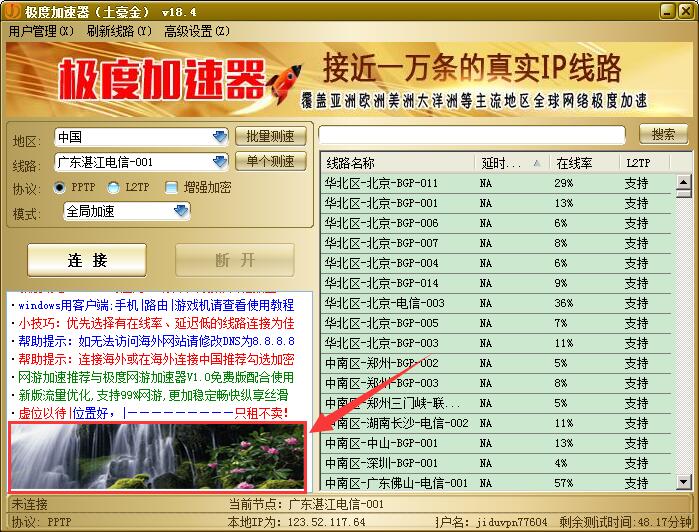
Task: Select the PPTP protocol radio button
Action: [x=59, y=187]
